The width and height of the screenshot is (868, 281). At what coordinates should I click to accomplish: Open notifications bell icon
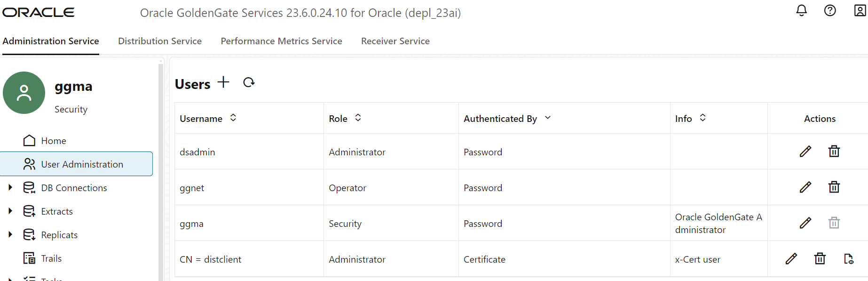[x=801, y=10]
